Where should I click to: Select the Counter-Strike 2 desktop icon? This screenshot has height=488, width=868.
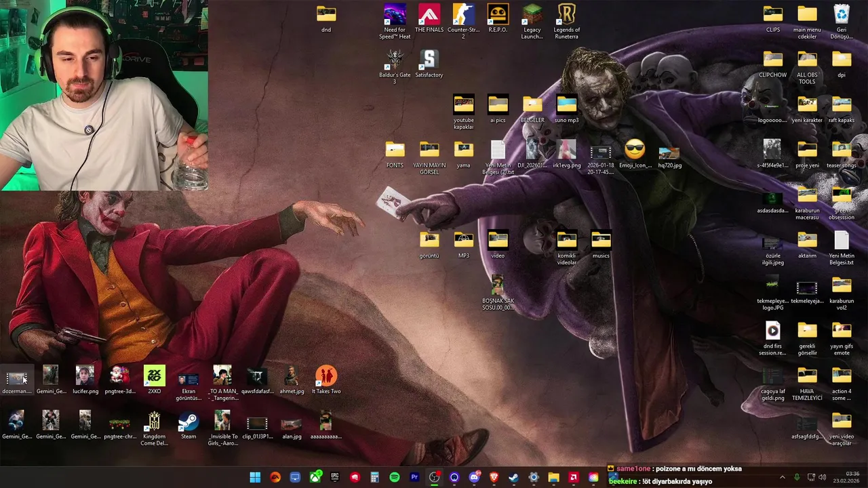coord(463,21)
